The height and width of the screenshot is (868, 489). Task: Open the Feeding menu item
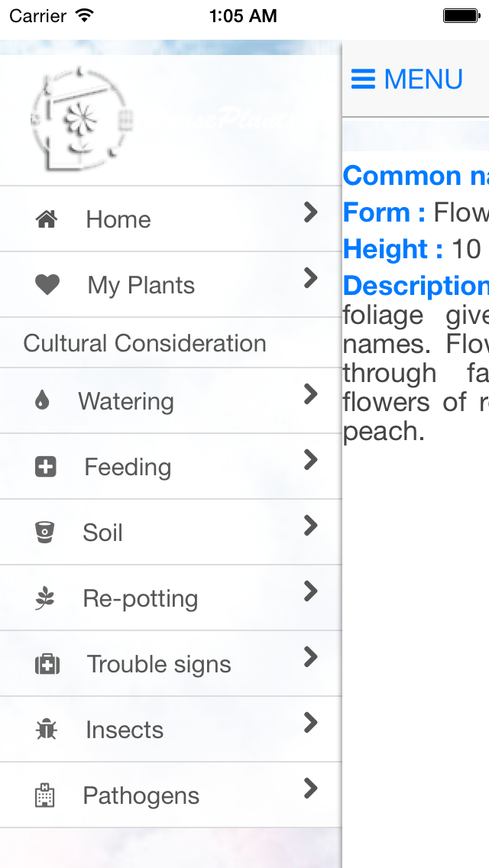tap(128, 467)
